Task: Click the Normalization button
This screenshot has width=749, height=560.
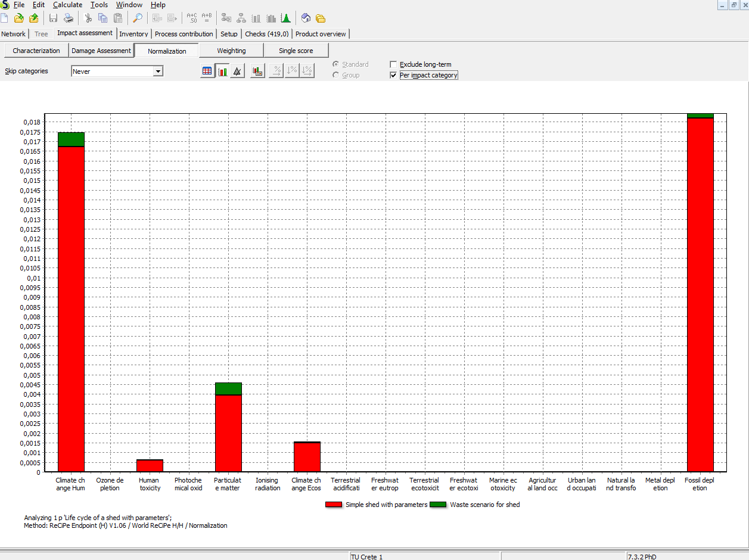Action: (167, 51)
